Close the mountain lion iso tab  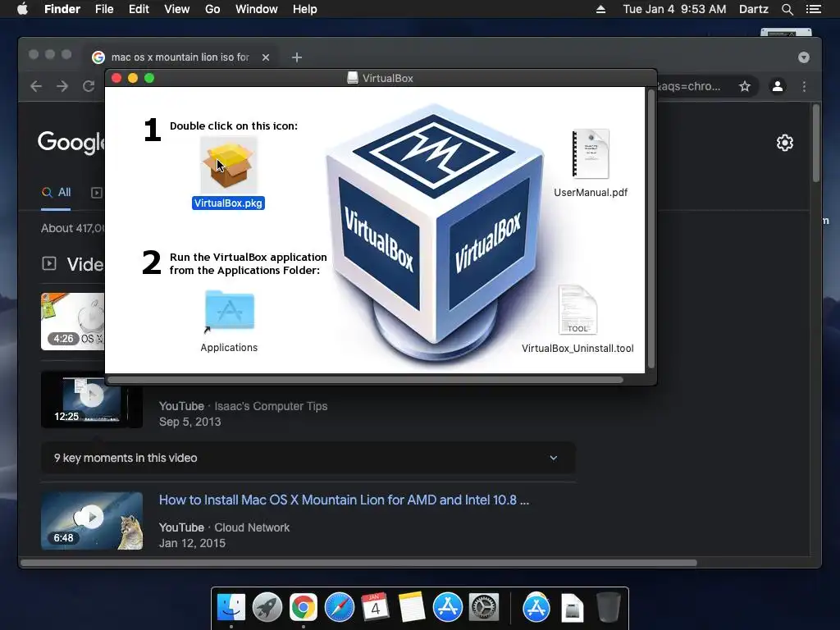pos(266,57)
